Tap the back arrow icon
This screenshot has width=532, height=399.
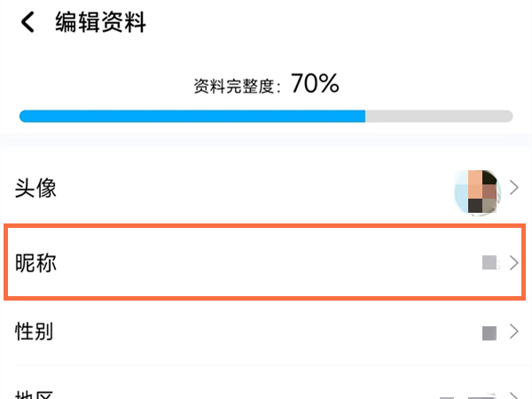[27, 22]
